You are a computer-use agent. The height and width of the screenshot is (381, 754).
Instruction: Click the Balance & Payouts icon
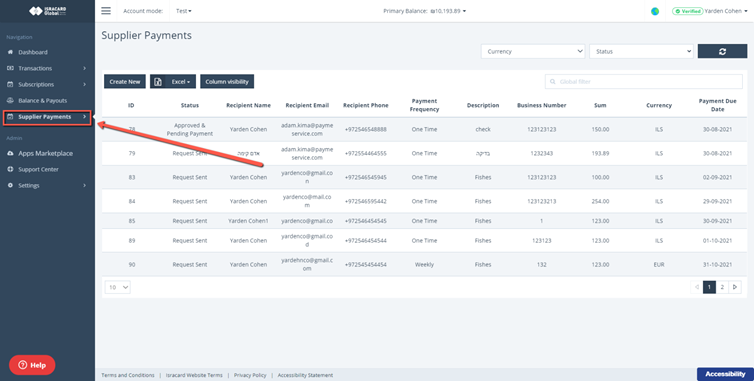[x=11, y=101]
